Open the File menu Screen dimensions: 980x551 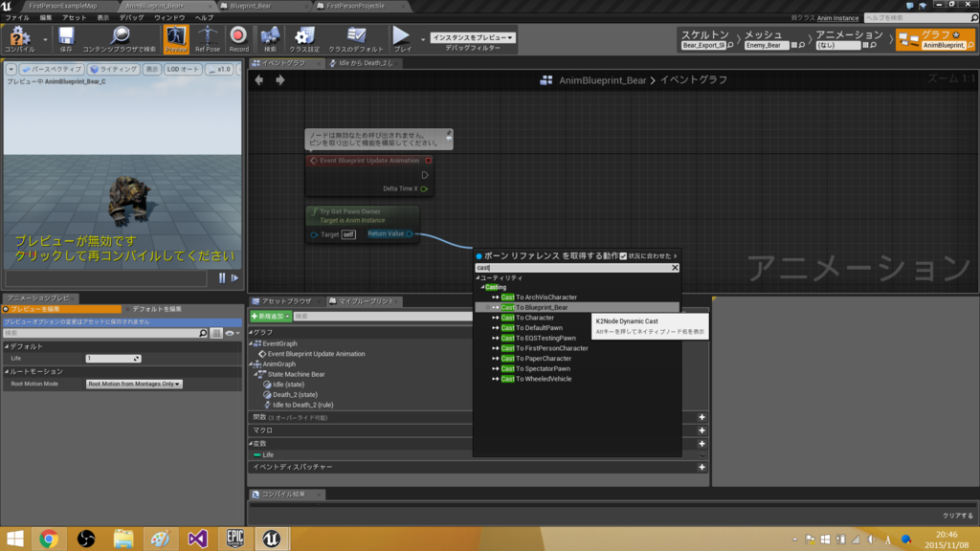[x=17, y=17]
